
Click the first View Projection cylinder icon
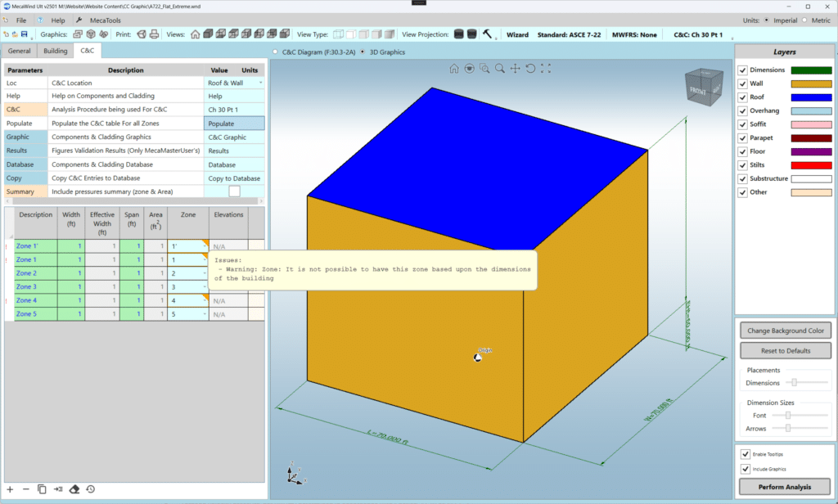(x=458, y=34)
